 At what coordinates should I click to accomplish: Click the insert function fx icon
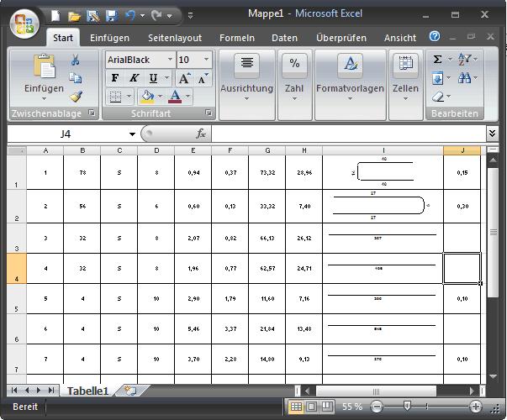coord(201,134)
